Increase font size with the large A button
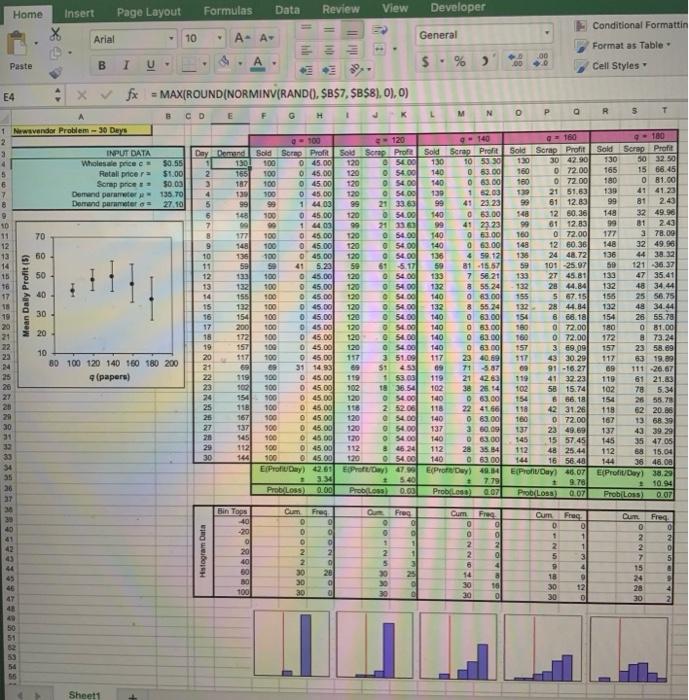The image size is (689, 700). (242, 38)
